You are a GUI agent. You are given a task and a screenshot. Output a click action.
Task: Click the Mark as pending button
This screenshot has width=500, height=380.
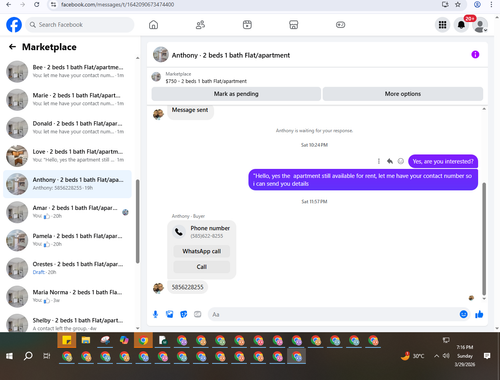click(236, 94)
